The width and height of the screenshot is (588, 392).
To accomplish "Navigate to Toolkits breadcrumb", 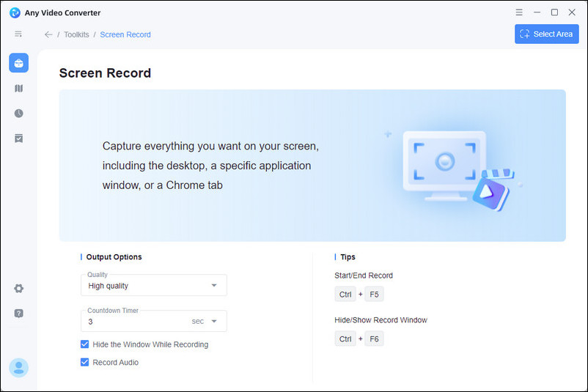I will point(76,34).
